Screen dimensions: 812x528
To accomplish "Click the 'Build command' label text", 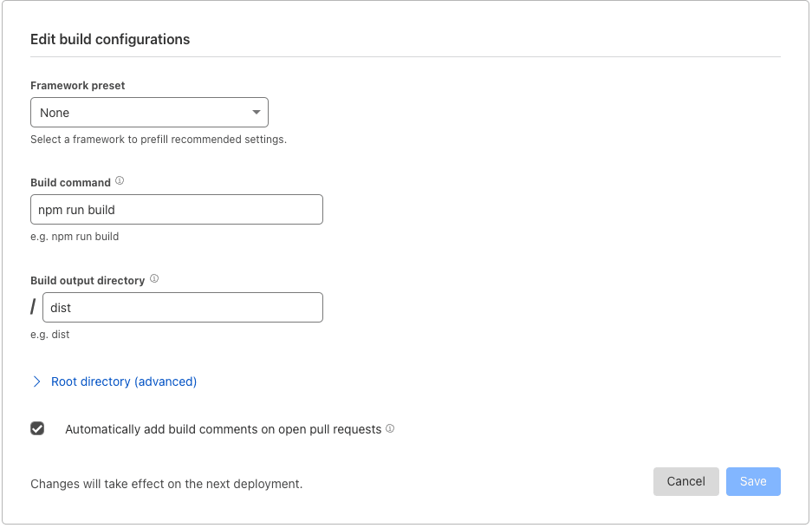I will click(70, 183).
